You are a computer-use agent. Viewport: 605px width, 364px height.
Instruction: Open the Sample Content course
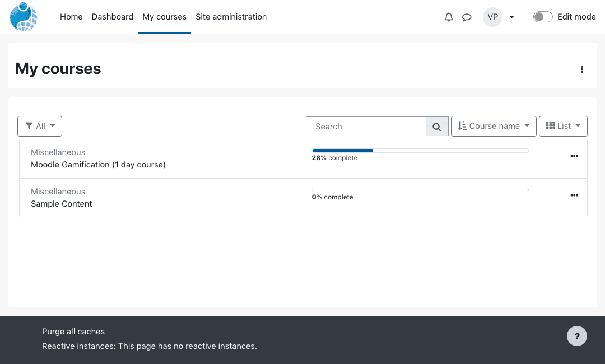tap(62, 204)
